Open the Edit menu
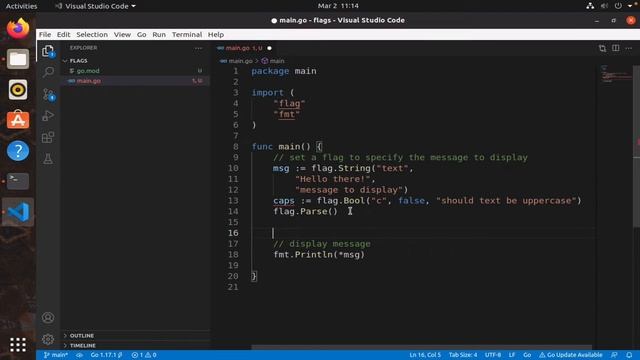The image size is (640, 360). 63,34
